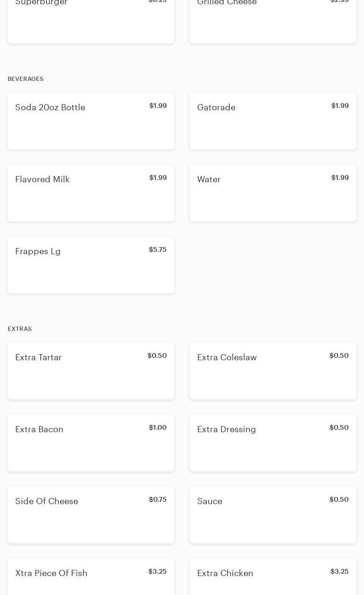Image resolution: width=364 pixels, height=595 pixels.
Task: Open the Extra Dressing item
Action: (x=273, y=443)
